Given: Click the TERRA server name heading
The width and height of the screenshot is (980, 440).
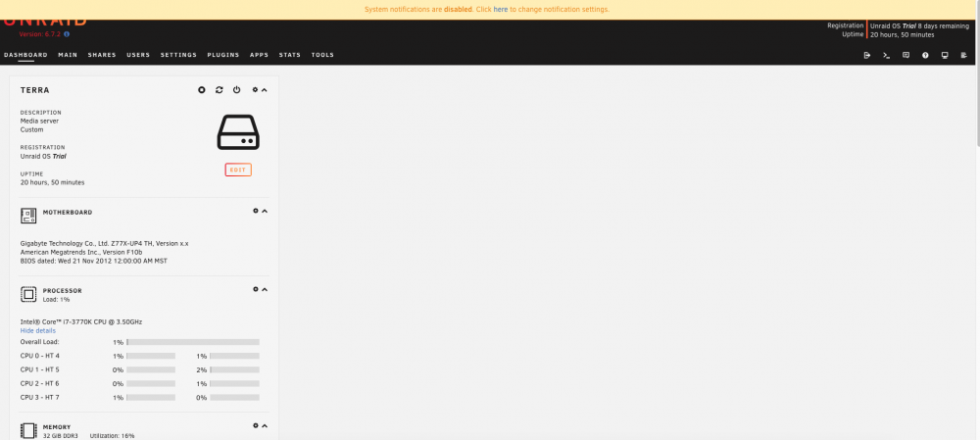Looking at the screenshot, I should (x=35, y=90).
